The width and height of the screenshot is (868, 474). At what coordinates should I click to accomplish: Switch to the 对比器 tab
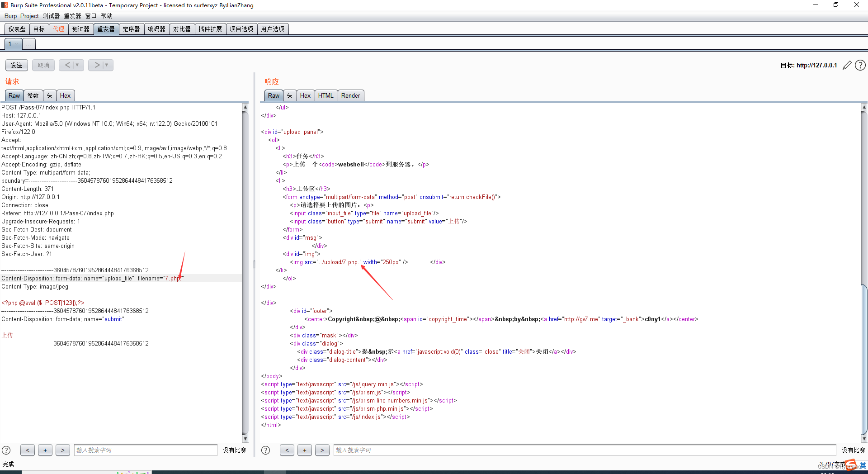pyautogui.click(x=182, y=29)
